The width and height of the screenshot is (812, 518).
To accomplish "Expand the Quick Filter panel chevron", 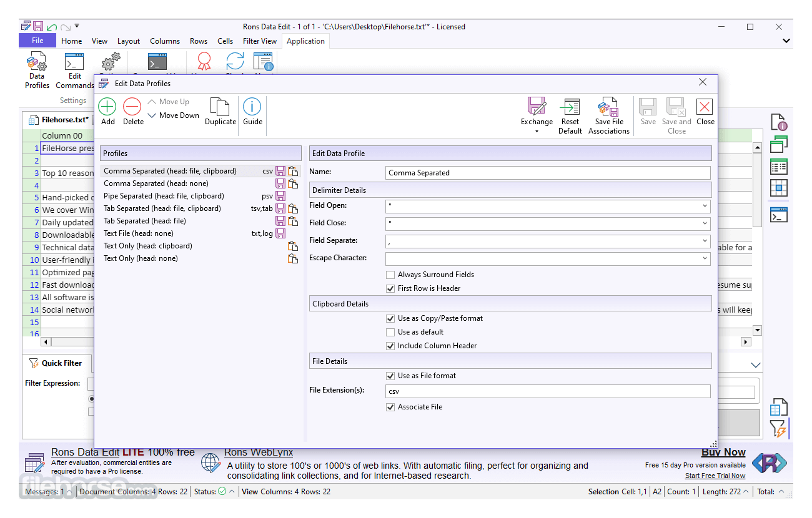I will [756, 365].
